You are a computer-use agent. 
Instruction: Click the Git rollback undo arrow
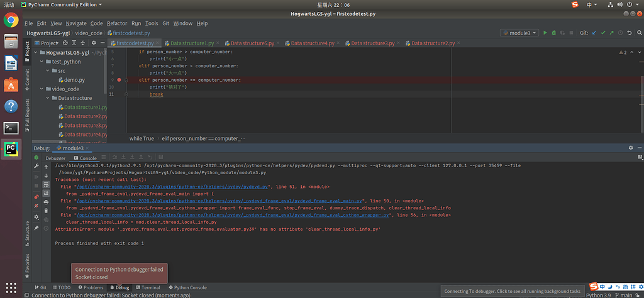pos(629,33)
